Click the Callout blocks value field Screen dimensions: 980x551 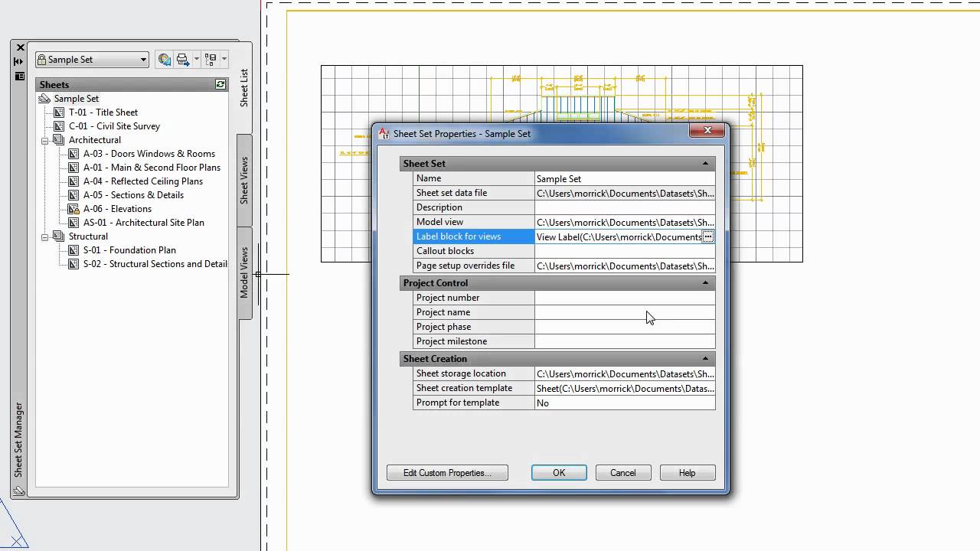point(625,251)
